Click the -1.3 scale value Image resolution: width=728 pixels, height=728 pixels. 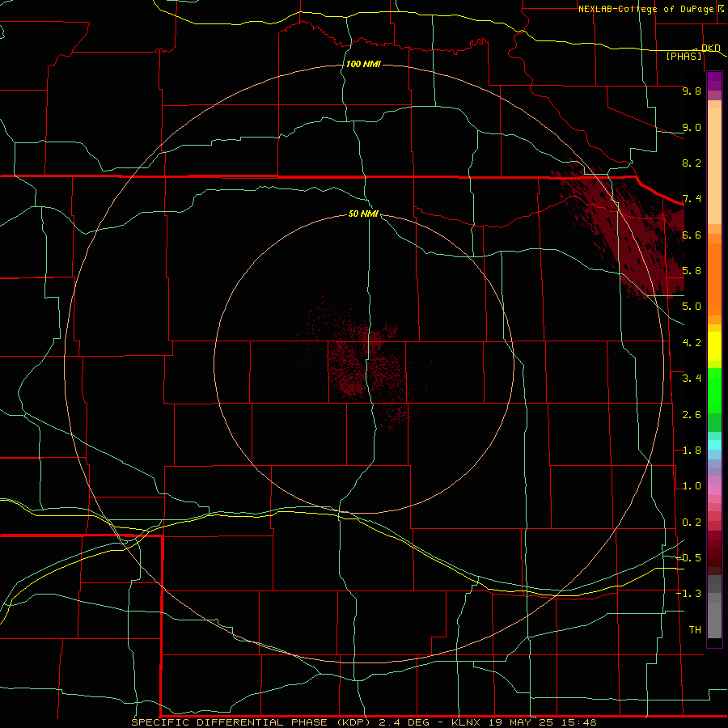688,594
